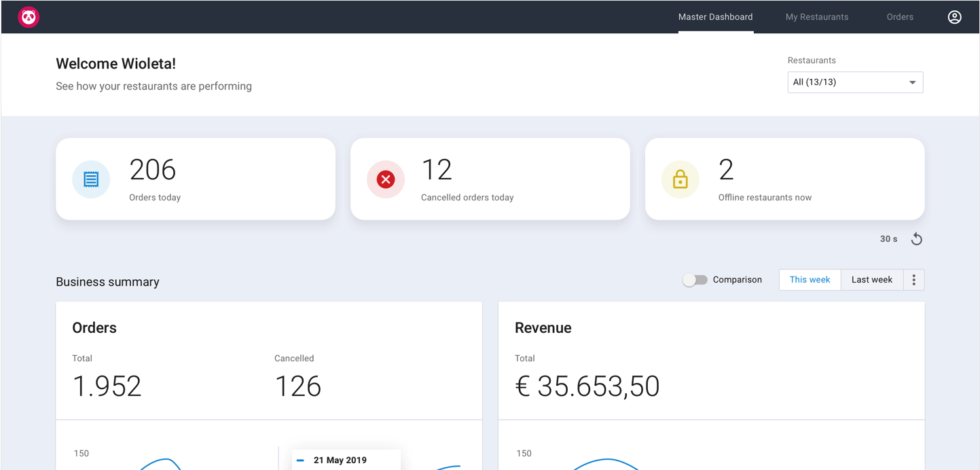Go to My Restaurants tab
The image size is (980, 470).
(817, 17)
